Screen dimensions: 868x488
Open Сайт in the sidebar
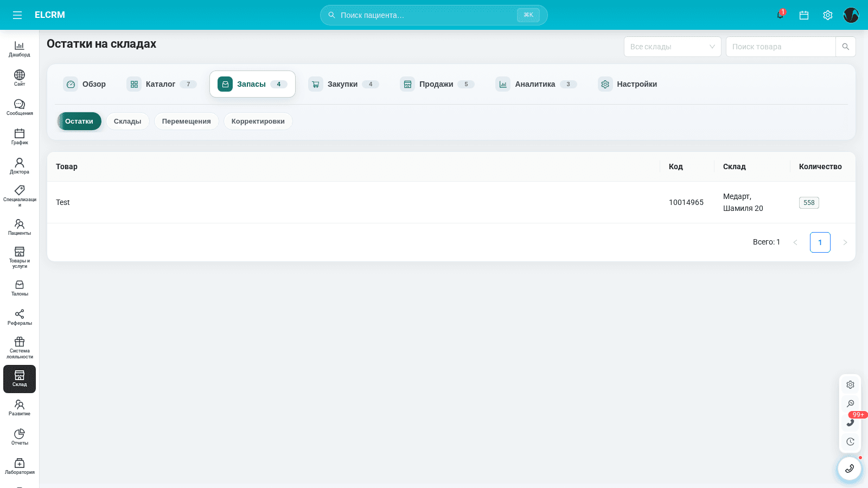pos(20,78)
